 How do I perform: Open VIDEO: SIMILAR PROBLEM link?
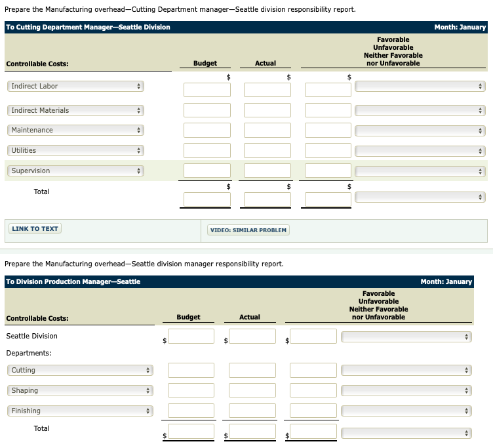point(248,230)
